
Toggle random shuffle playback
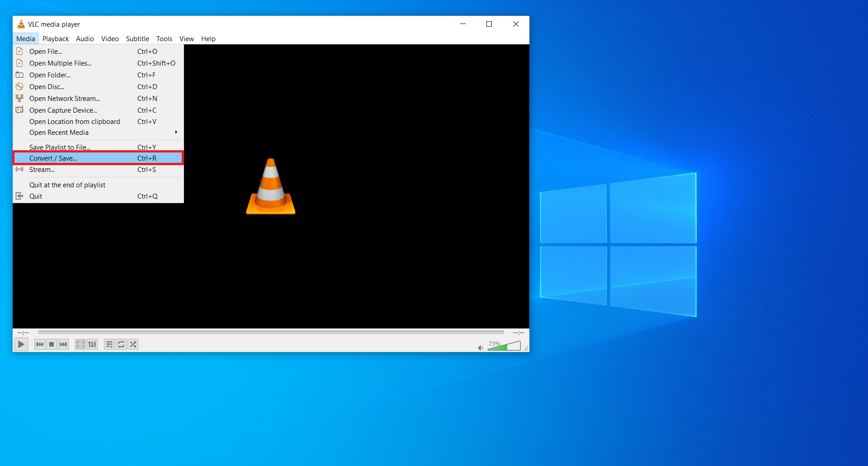(133, 344)
